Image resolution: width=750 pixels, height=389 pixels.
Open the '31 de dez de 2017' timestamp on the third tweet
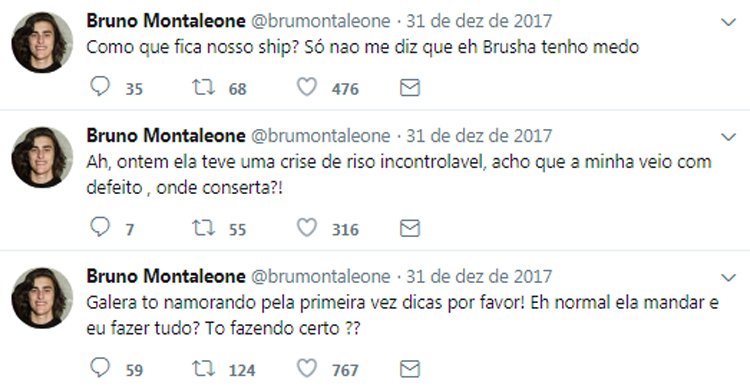tap(479, 277)
